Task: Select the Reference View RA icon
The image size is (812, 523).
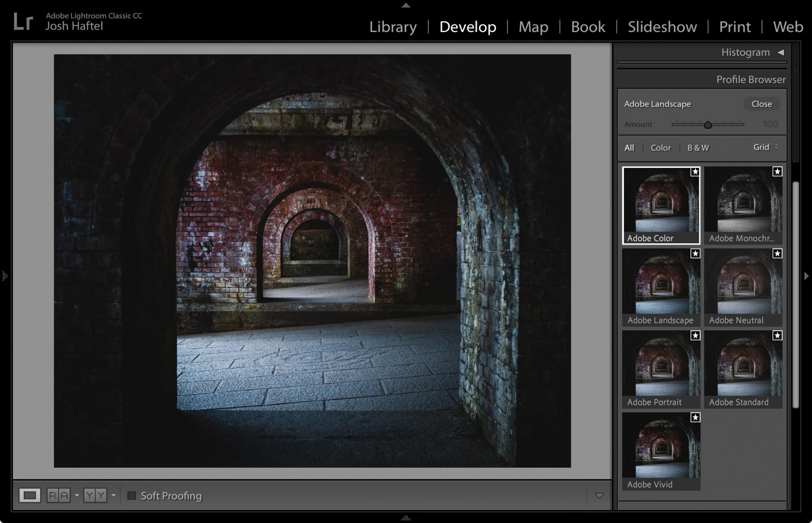Action: click(58, 496)
